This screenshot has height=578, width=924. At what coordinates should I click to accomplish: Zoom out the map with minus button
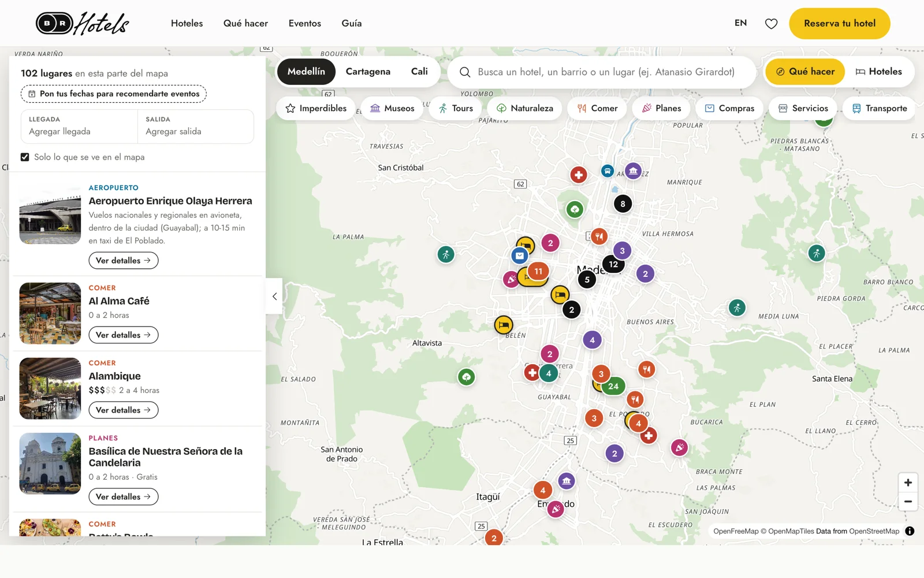908,502
